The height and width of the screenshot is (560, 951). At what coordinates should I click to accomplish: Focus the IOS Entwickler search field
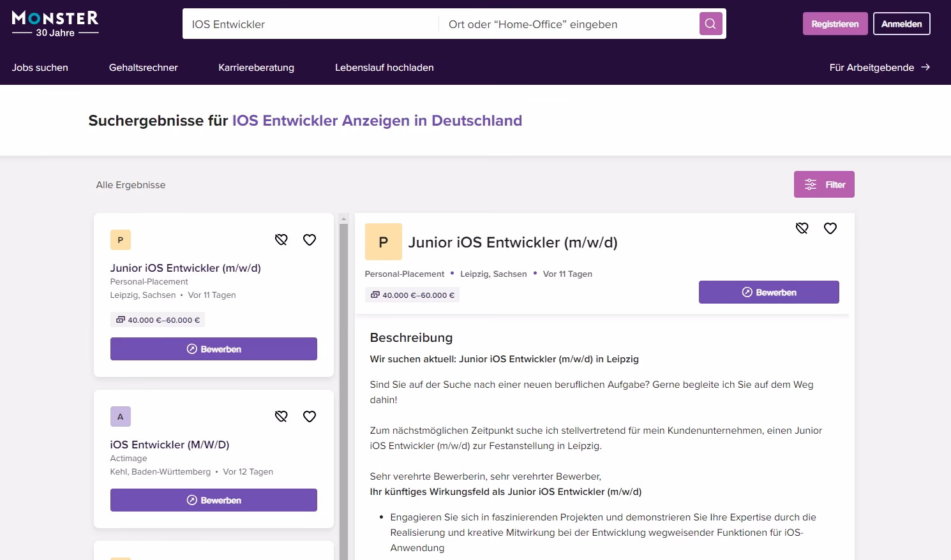(x=311, y=24)
